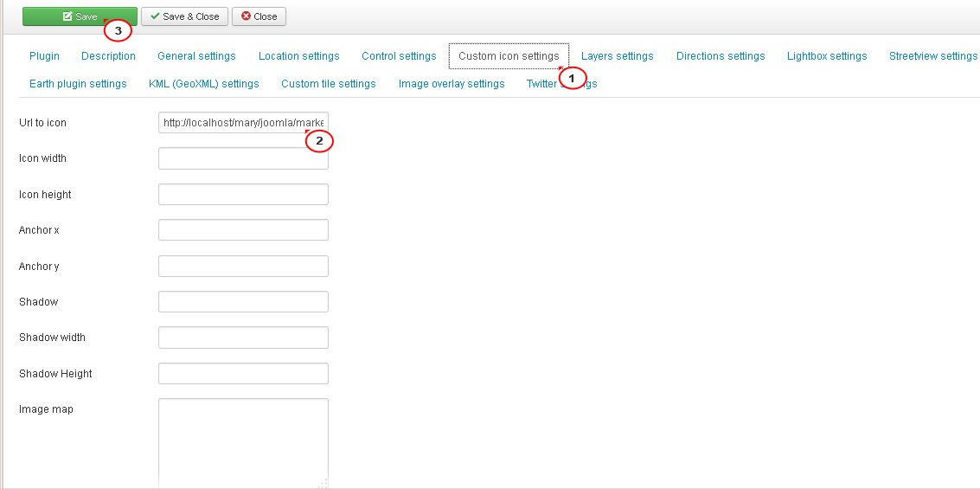Open the Description tab
The height and width of the screenshot is (489, 980).
tap(108, 55)
